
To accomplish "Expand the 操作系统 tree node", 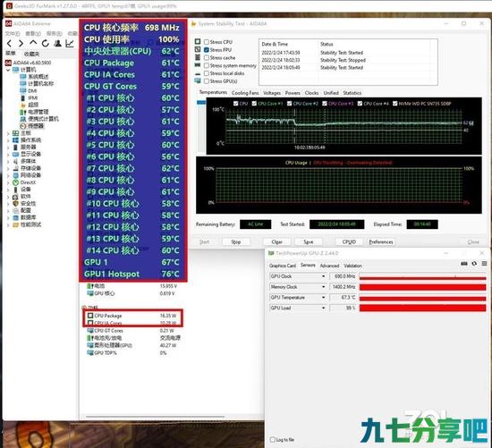I will [8, 140].
